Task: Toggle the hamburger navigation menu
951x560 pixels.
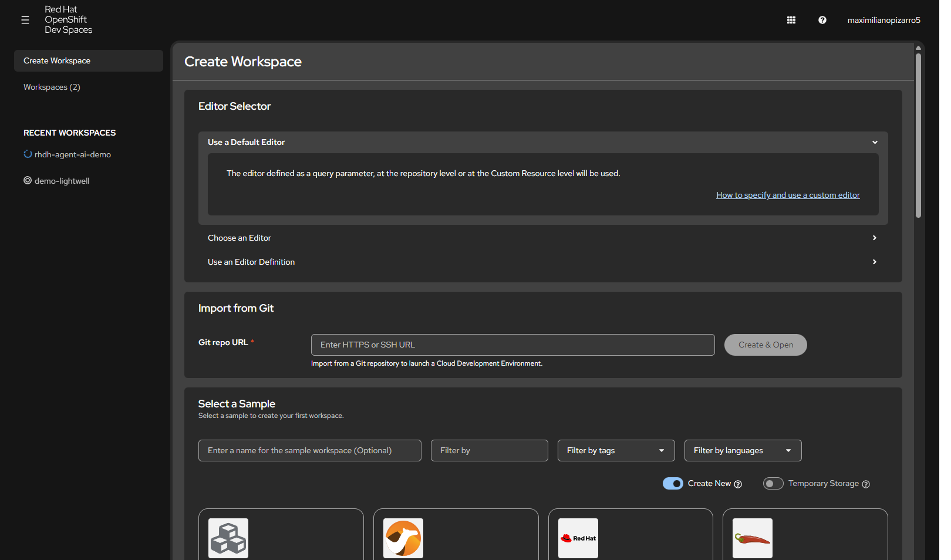Action: 25,20
